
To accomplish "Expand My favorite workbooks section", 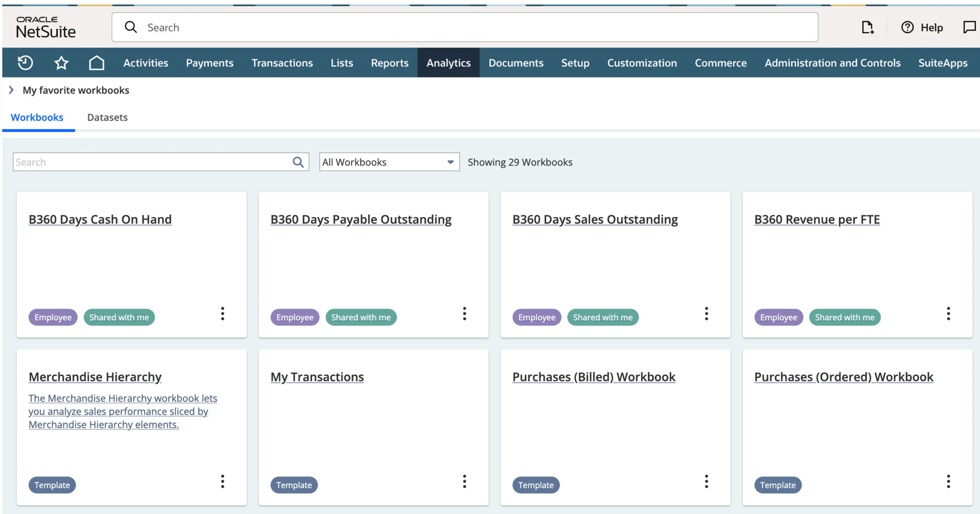I will coord(11,90).
